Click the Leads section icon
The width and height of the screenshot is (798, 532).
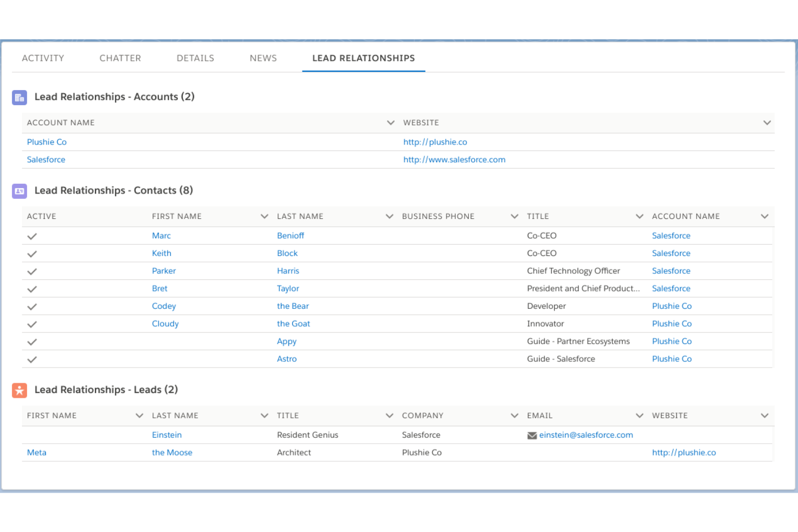19,390
